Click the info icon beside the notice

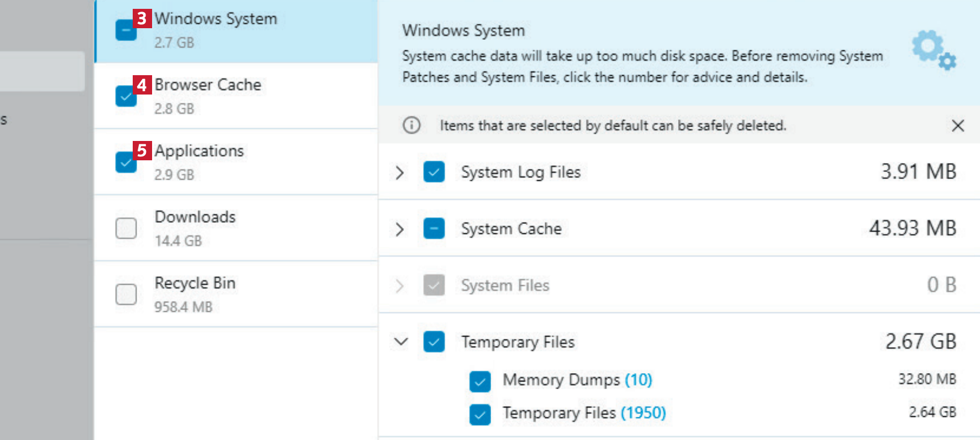click(x=411, y=125)
